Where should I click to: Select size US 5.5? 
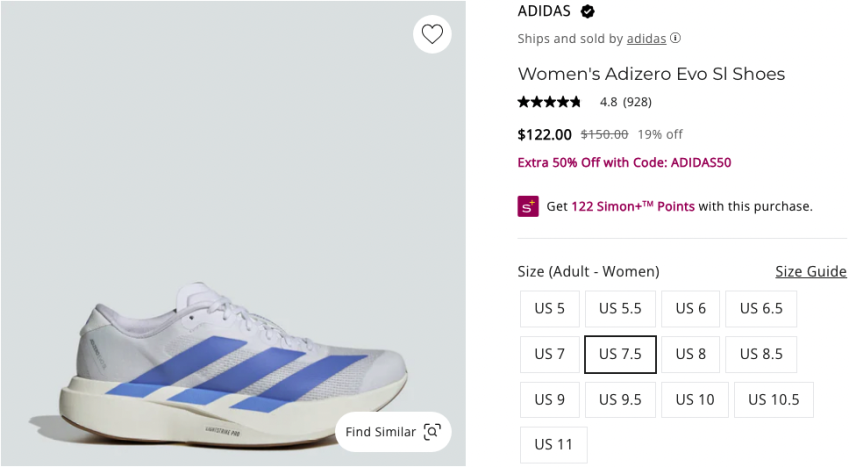(x=620, y=308)
